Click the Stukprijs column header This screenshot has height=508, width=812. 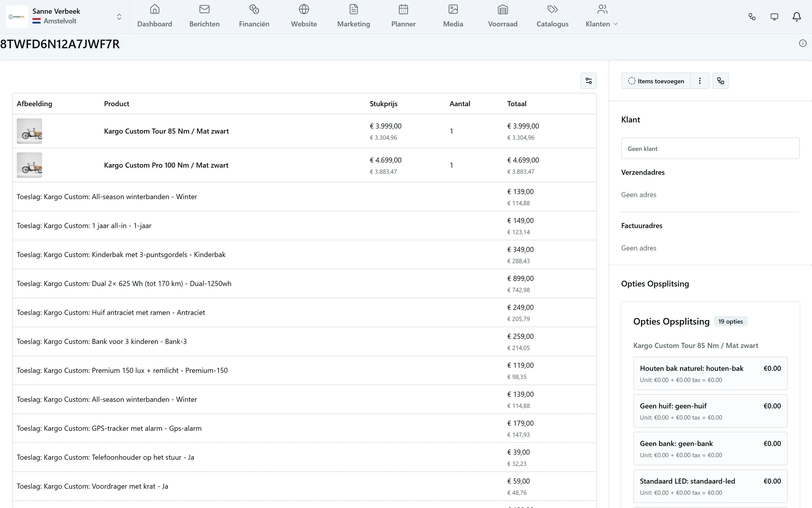pos(383,104)
